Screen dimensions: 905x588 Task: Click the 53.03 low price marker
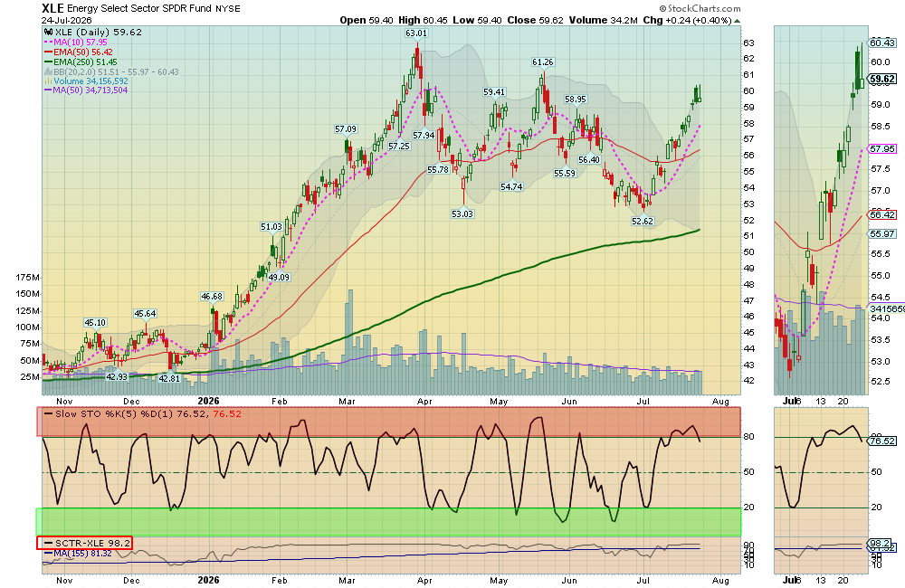[x=462, y=213]
